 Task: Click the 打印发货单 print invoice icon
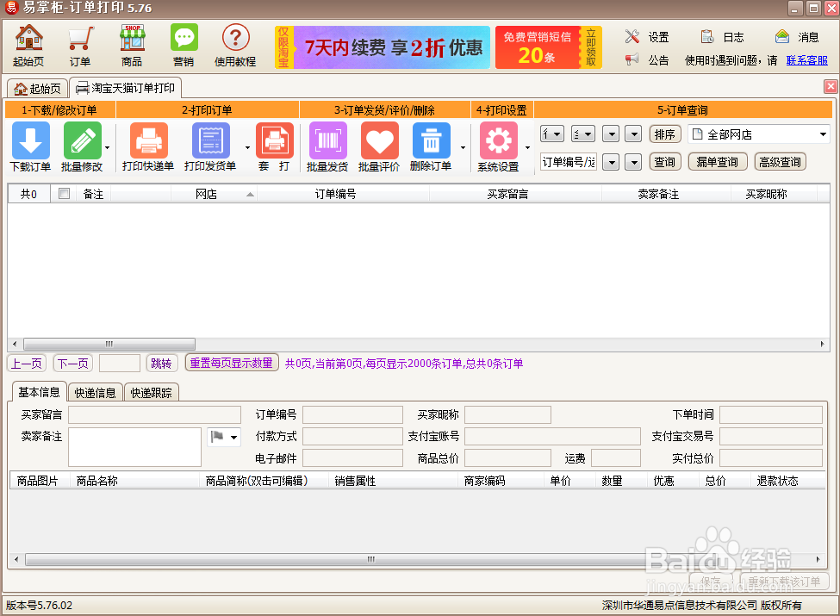210,145
